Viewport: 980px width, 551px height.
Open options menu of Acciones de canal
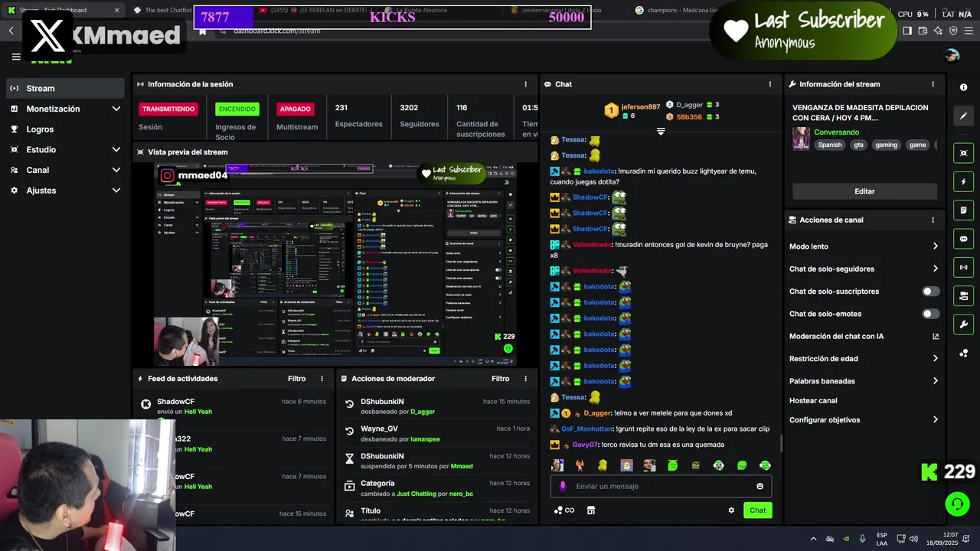[x=933, y=220]
